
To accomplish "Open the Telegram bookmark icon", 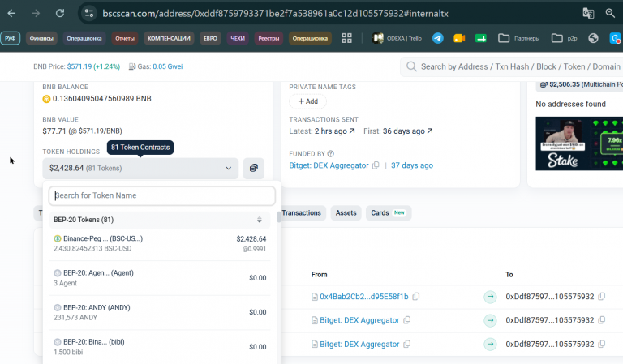I will pos(438,38).
